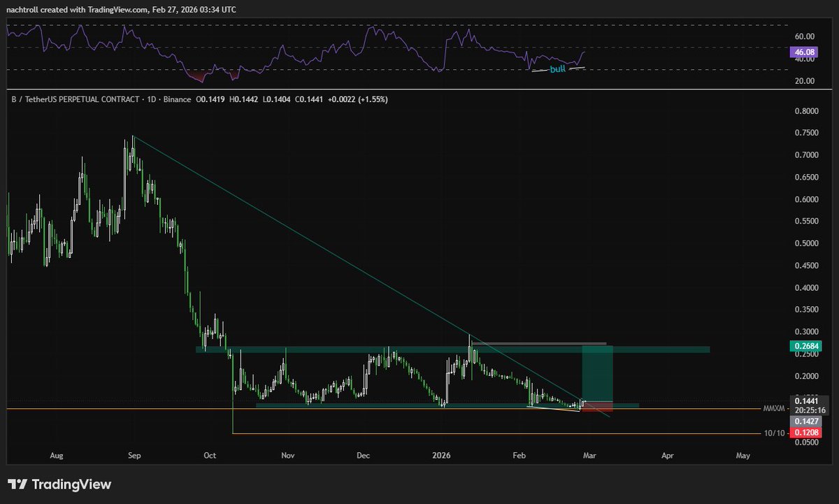This screenshot has height=504, width=839.
Task: Click the Apr label on time axis
Action: 668,455
